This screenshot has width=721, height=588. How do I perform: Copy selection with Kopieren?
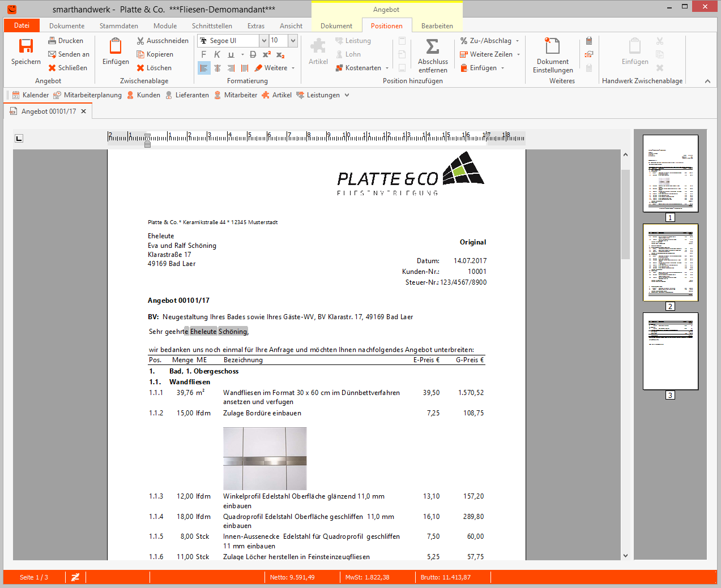pyautogui.click(x=155, y=54)
